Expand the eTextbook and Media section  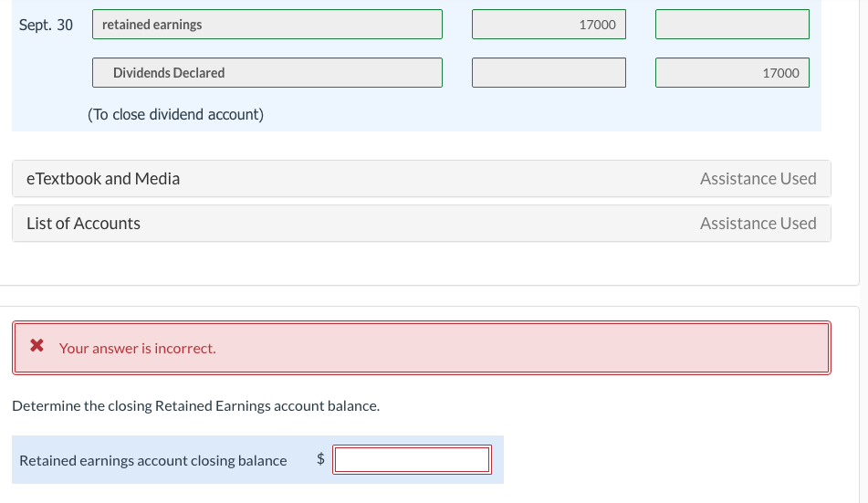[x=422, y=179]
